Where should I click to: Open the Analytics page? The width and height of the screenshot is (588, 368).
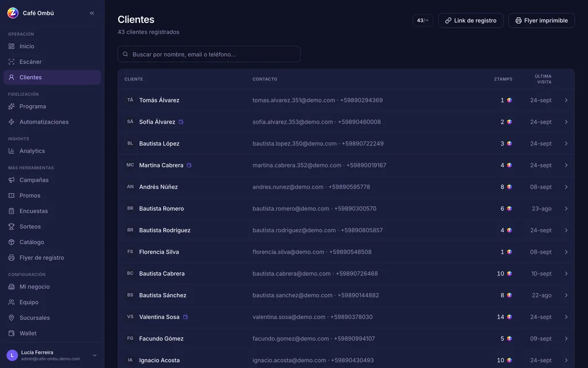(x=52, y=151)
